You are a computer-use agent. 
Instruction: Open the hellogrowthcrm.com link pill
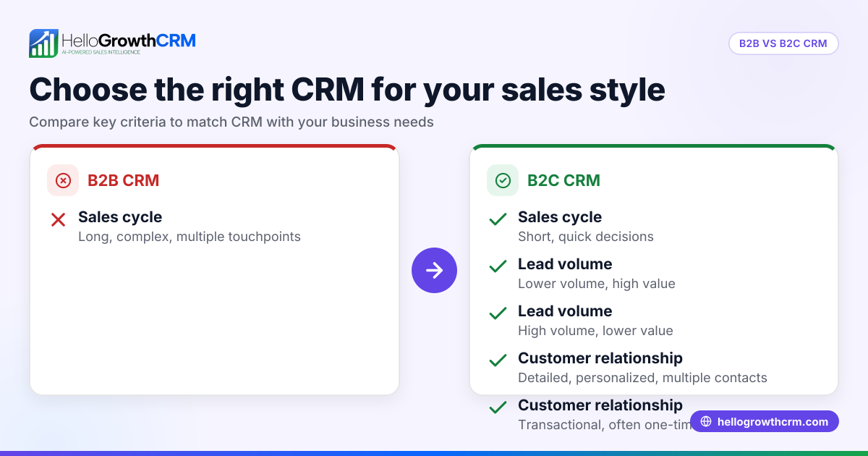765,421
